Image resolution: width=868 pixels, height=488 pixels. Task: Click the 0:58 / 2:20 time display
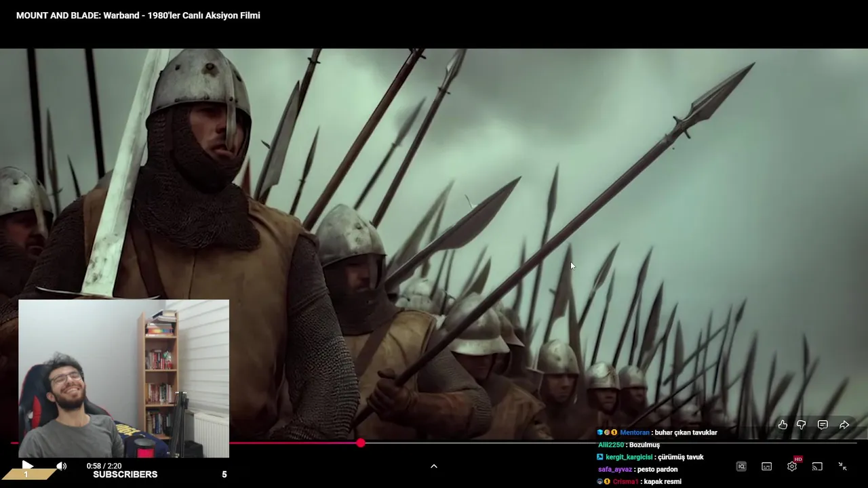104,466
